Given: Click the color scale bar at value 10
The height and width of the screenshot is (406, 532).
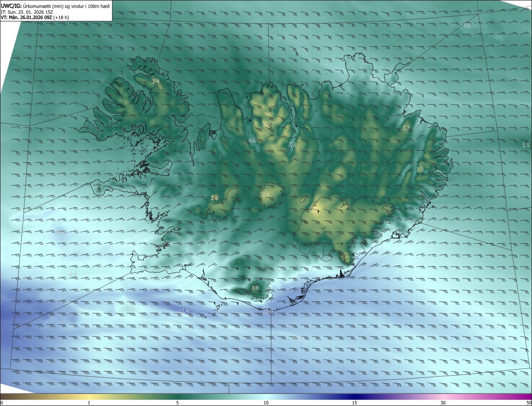Looking at the screenshot, I should (266, 396).
